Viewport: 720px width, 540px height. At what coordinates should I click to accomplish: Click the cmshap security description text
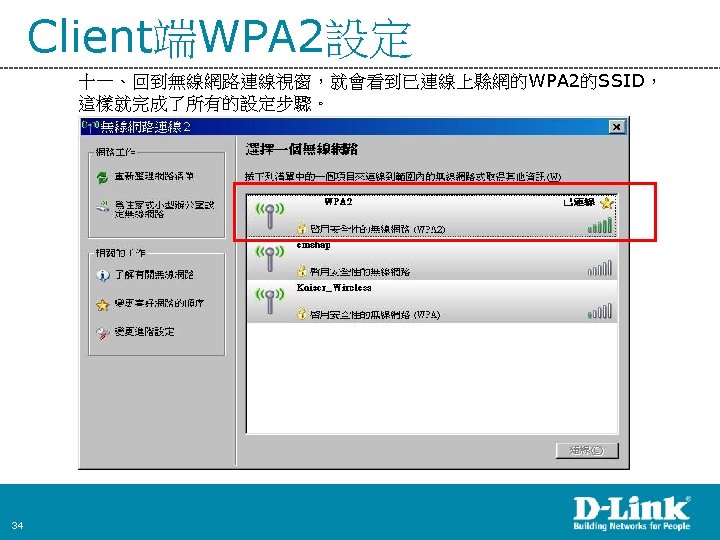360,272
